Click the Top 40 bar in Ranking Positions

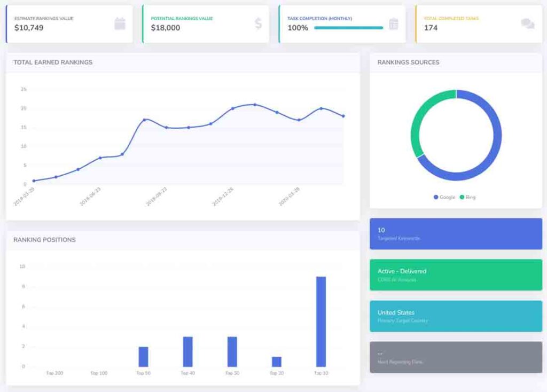click(x=187, y=351)
